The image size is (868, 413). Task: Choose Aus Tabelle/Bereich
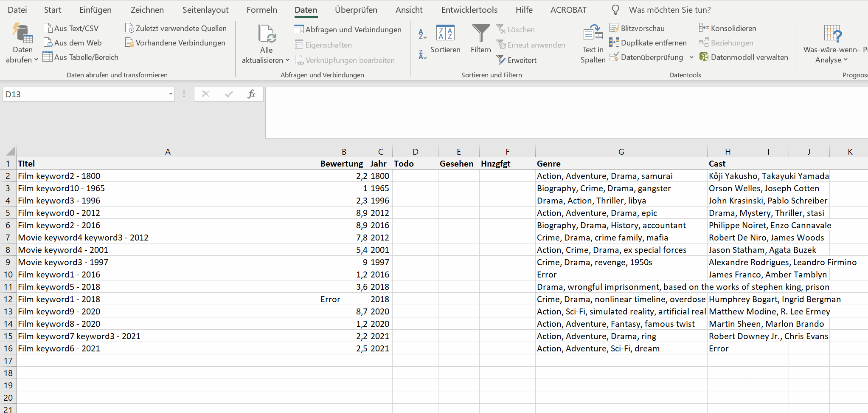pos(81,57)
